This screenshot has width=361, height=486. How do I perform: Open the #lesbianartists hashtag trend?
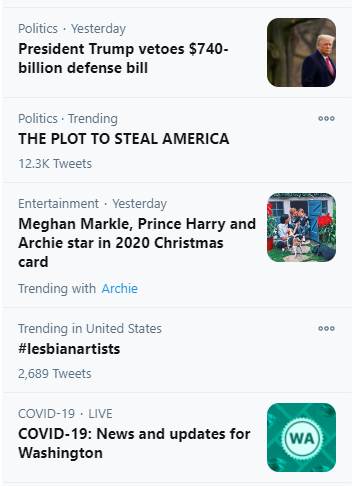coord(69,349)
